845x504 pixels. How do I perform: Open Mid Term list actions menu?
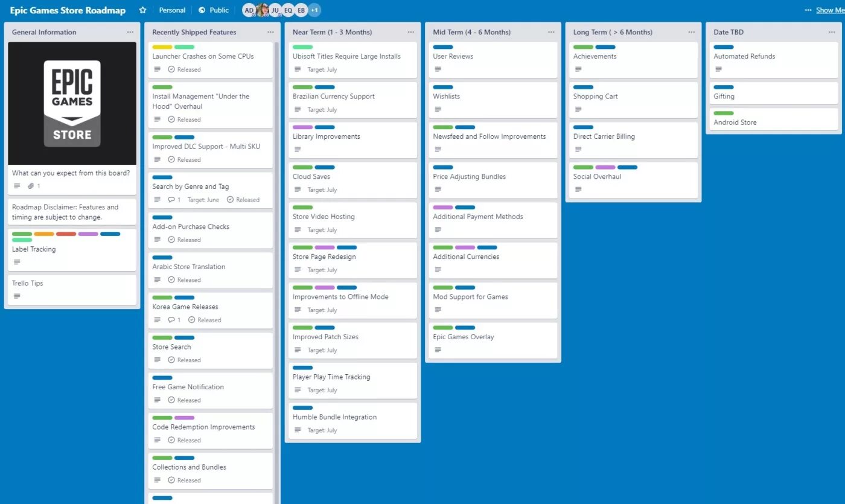(551, 32)
